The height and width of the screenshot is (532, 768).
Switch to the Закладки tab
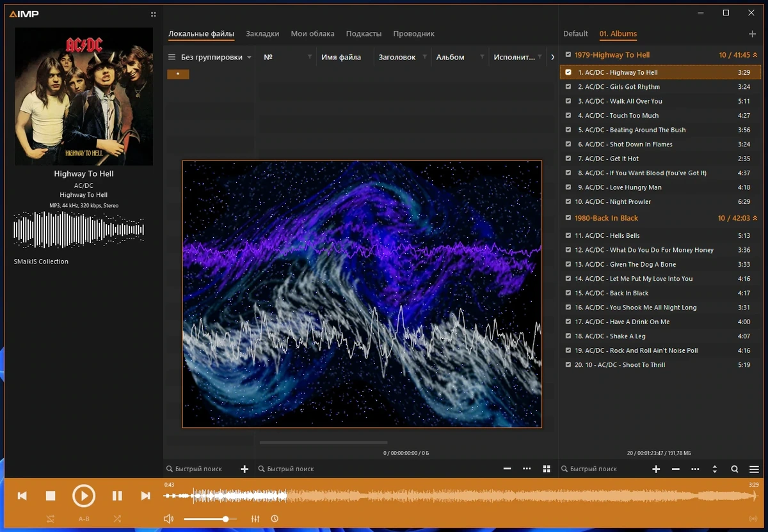pyautogui.click(x=262, y=34)
